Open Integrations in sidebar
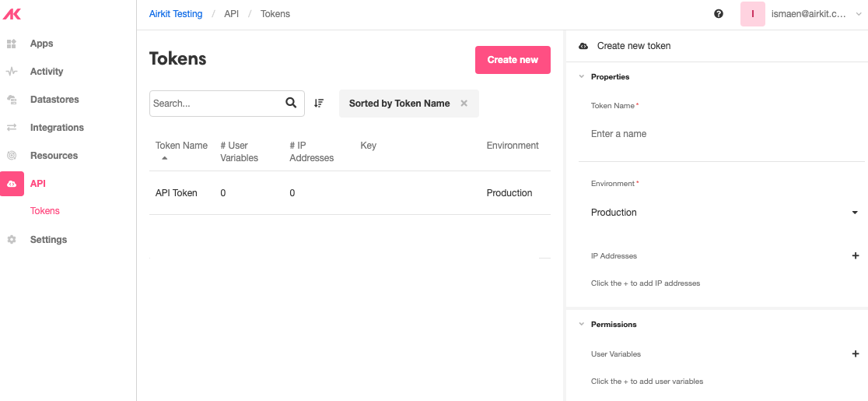The width and height of the screenshot is (868, 401). pos(57,128)
